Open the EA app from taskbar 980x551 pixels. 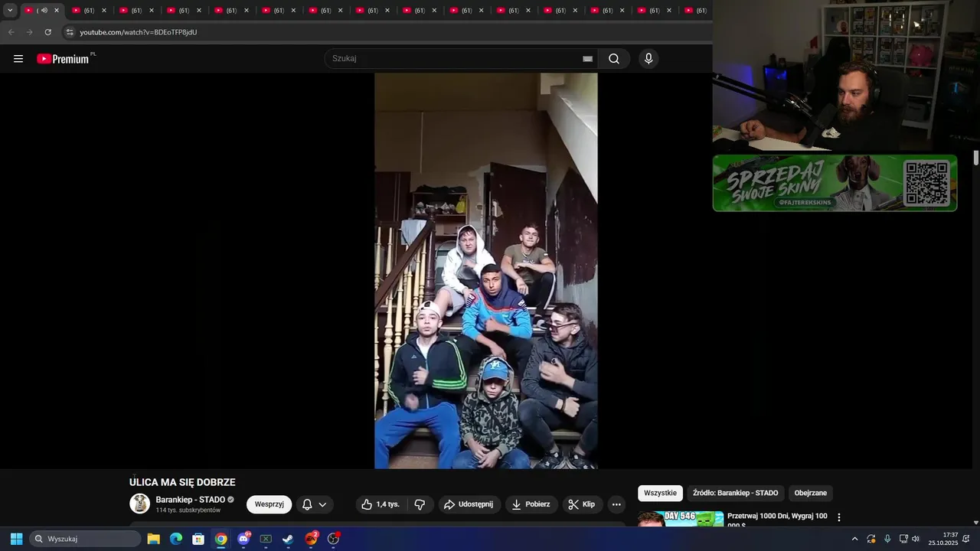311,539
